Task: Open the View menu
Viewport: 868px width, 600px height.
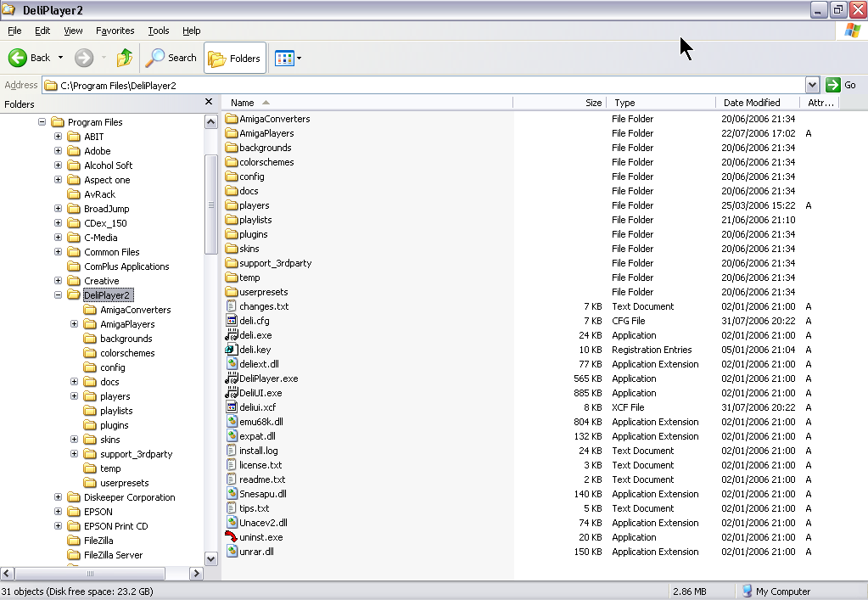Action: pyautogui.click(x=73, y=31)
